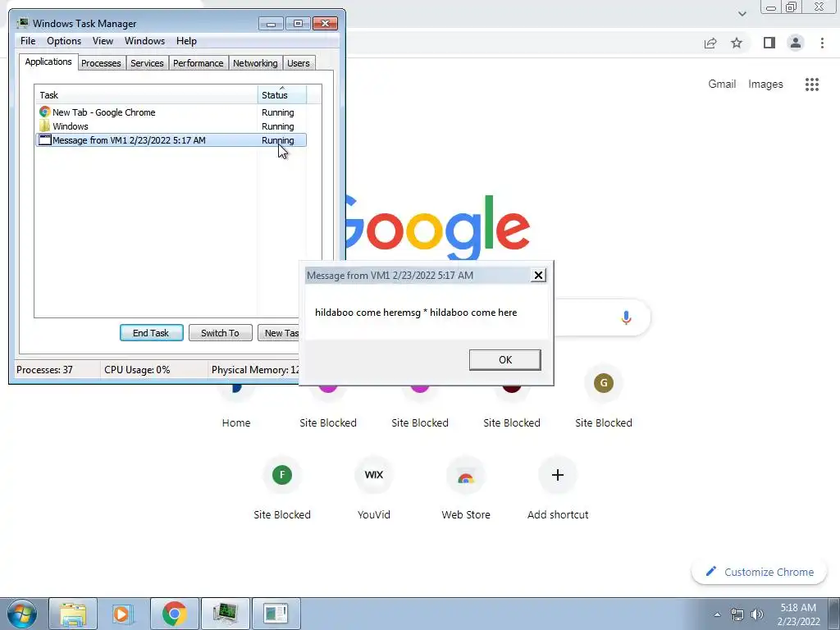Open the Windows menu in Task Manager
The height and width of the screenshot is (630, 840).
tap(144, 41)
